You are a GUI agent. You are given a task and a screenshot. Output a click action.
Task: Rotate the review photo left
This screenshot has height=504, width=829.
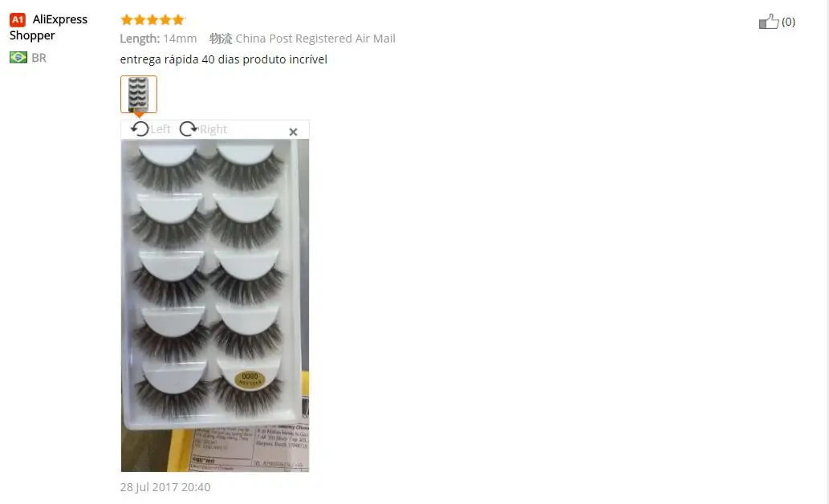(x=140, y=129)
